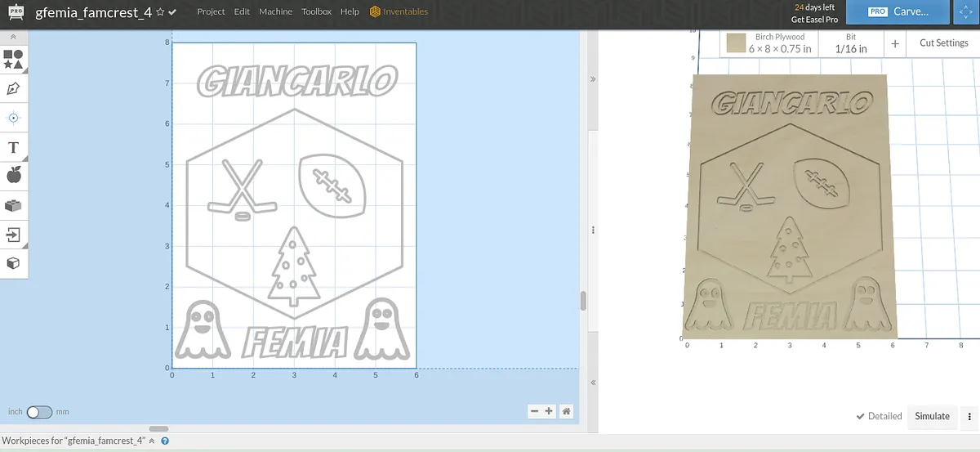Screen dimensions: 980x452
Task: Open the three-dot menu beside Simulate
Action: tap(969, 416)
